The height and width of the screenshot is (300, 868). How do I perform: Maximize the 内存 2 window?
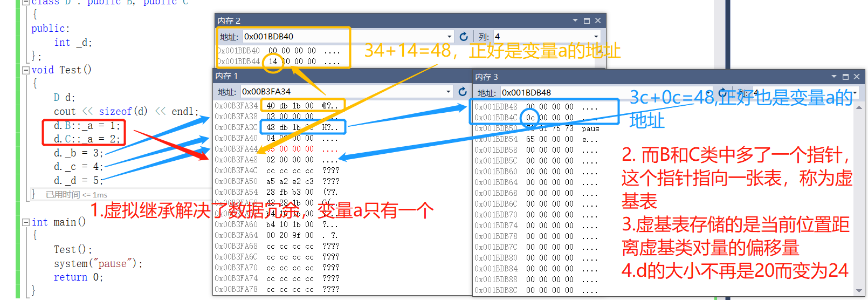click(587, 21)
